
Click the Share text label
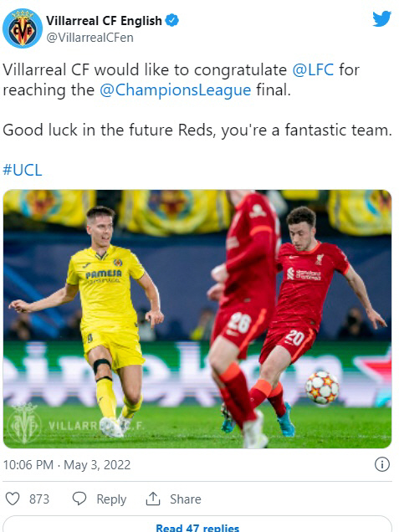186,499
